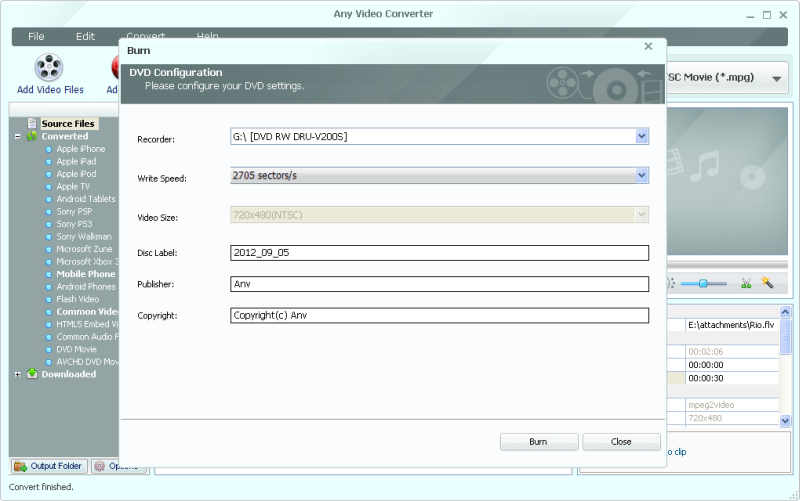Select Flash Video in the tree
Viewport: 800px width, 501px height.
tap(78, 299)
